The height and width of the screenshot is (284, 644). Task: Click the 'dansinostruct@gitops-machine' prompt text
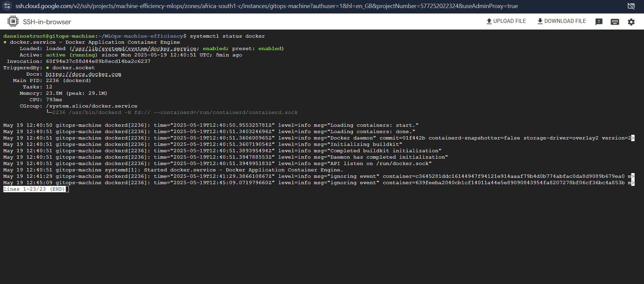49,36
